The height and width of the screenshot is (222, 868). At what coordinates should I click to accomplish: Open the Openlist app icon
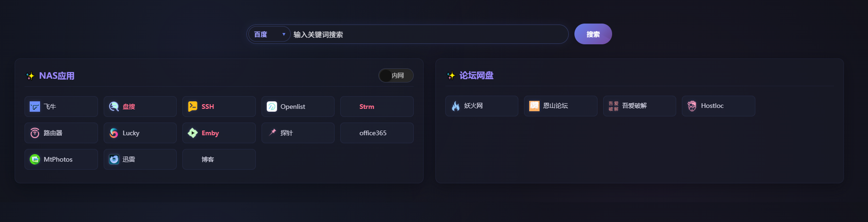[x=272, y=107]
